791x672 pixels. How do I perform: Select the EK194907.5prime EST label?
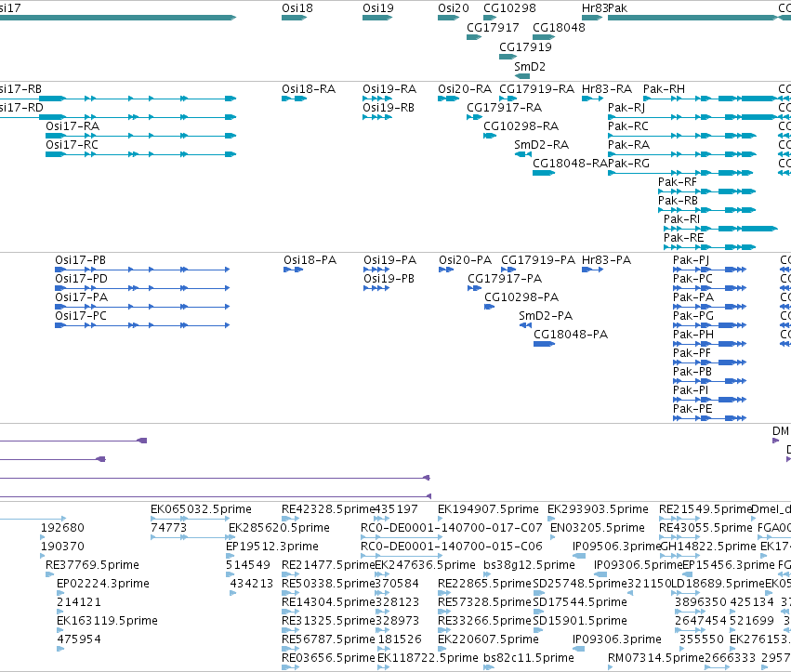(x=488, y=510)
